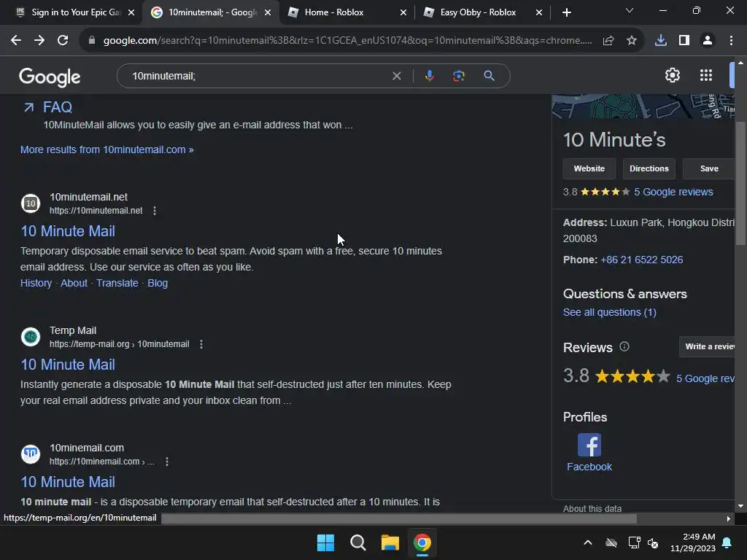Bookmark this page with the star icon
747x560 pixels.
coord(632,41)
